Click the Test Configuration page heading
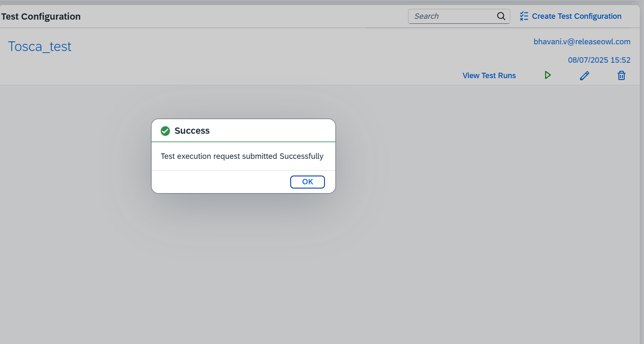 pos(41,17)
